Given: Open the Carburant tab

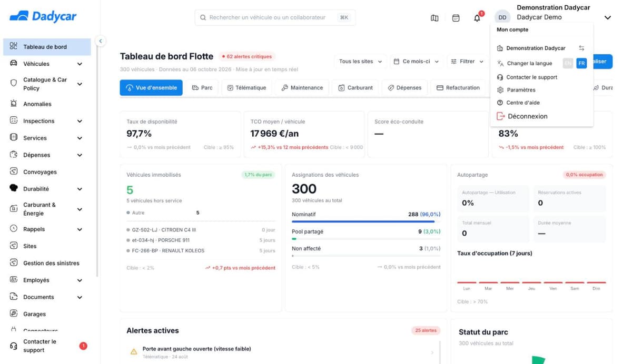Looking at the screenshot, I should pyautogui.click(x=355, y=88).
